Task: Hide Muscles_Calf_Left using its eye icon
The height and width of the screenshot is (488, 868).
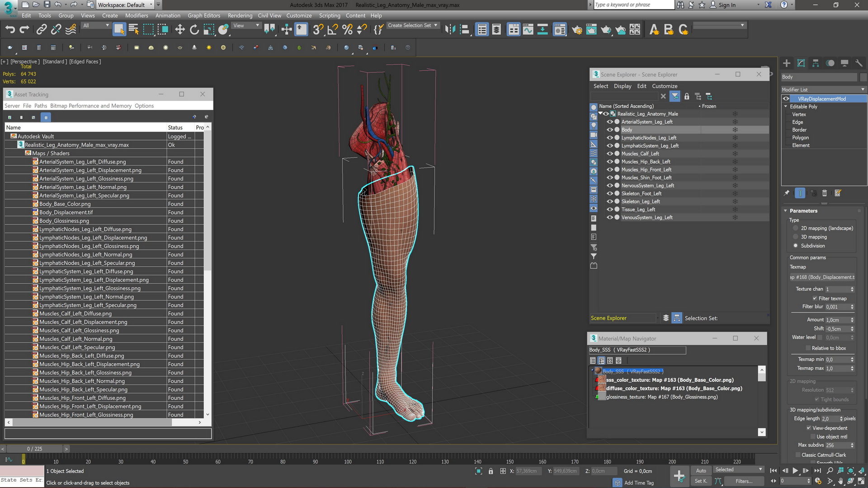Action: click(x=610, y=154)
